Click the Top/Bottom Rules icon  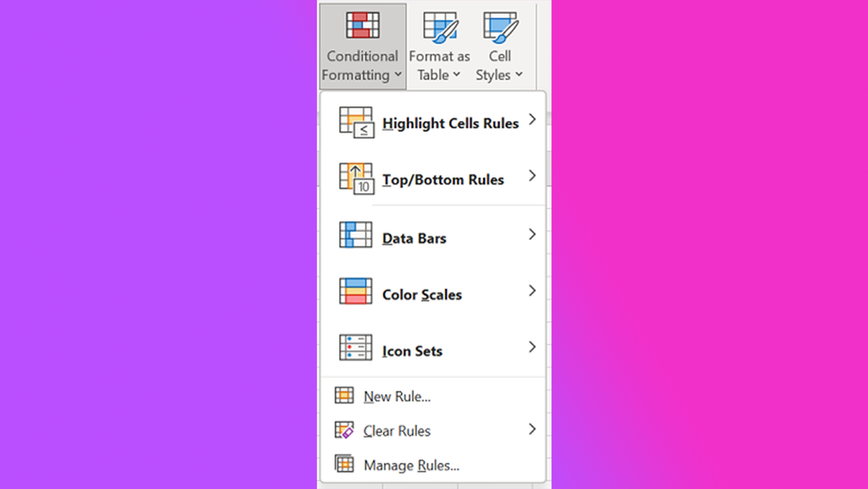tap(356, 179)
